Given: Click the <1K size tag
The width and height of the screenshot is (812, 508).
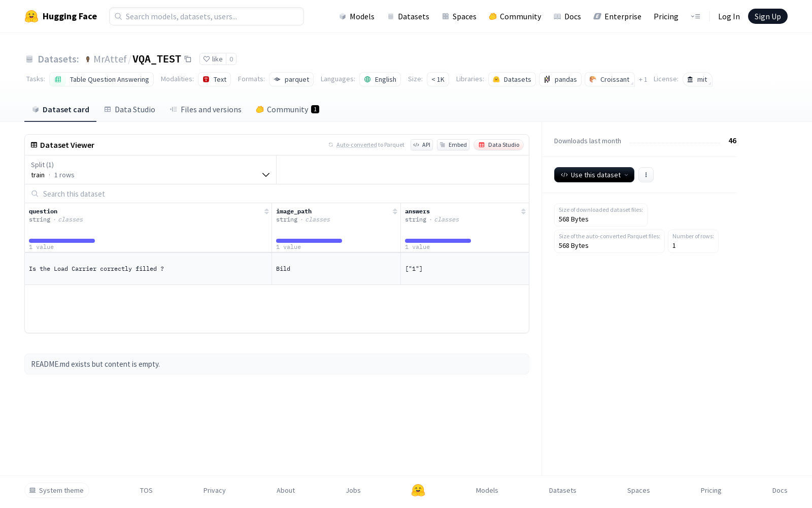Looking at the screenshot, I should pos(438,79).
